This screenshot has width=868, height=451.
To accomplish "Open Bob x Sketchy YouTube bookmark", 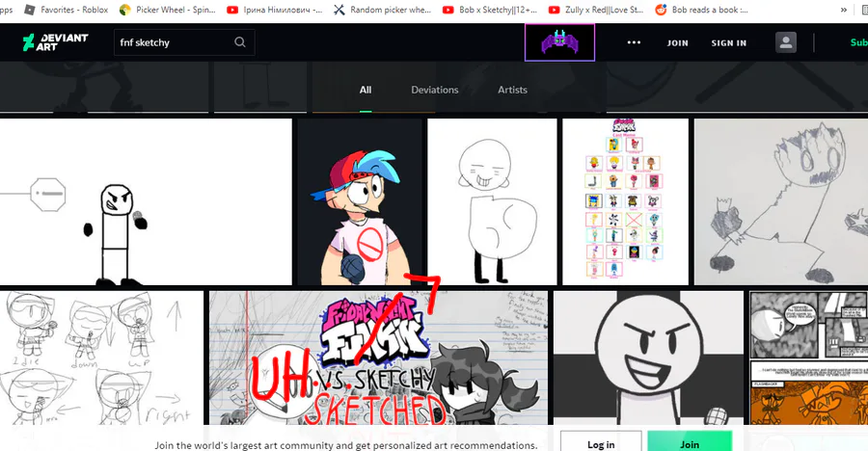I will click(490, 10).
